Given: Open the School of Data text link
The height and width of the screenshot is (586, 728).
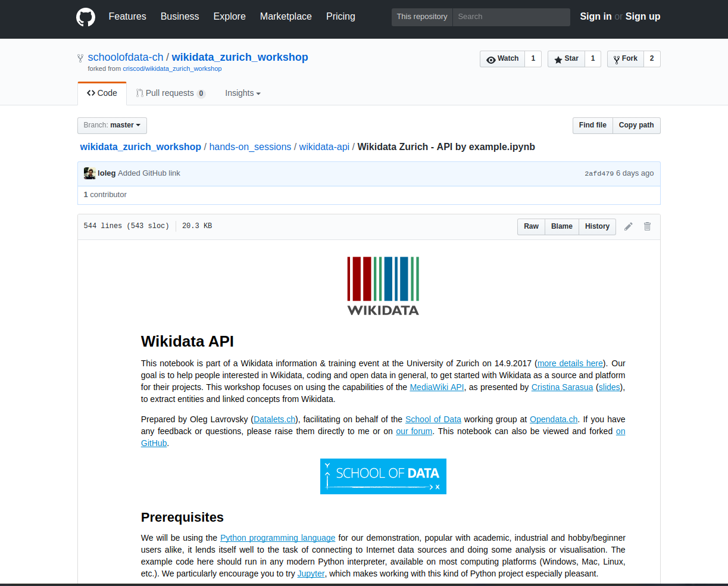Looking at the screenshot, I should click(433, 419).
